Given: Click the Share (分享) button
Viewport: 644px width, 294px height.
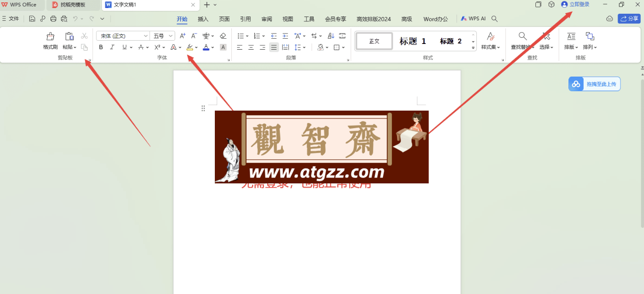Looking at the screenshot, I should point(629,19).
